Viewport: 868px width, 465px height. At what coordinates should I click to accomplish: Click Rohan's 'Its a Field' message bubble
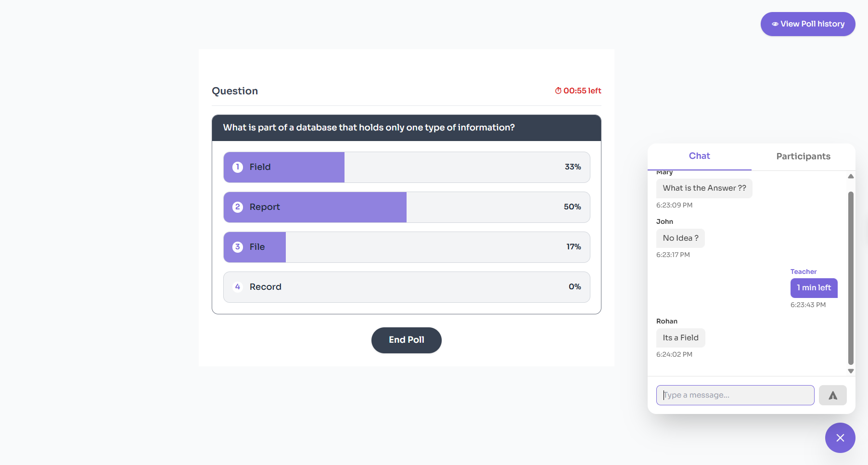[680, 337]
